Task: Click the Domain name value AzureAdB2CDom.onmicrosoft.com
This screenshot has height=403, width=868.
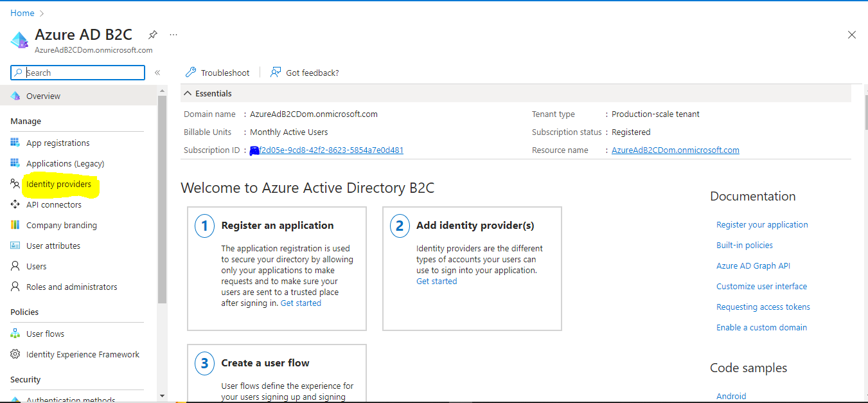Action: pos(314,114)
